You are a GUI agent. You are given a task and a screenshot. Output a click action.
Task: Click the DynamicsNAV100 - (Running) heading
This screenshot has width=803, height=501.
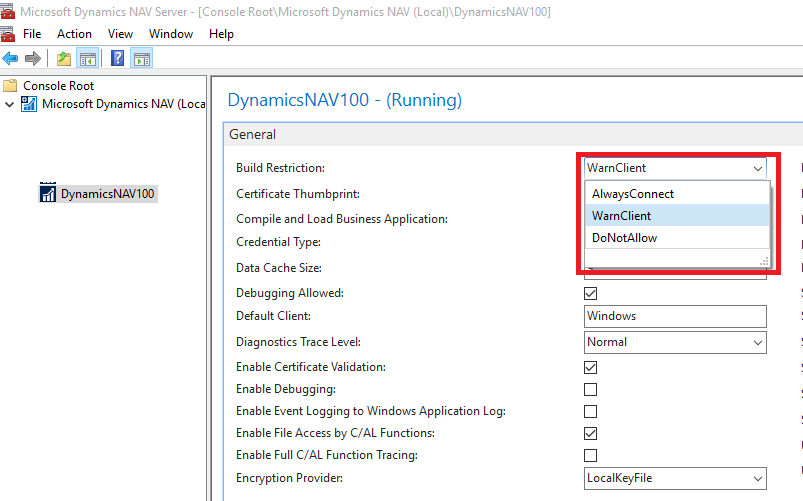click(345, 100)
